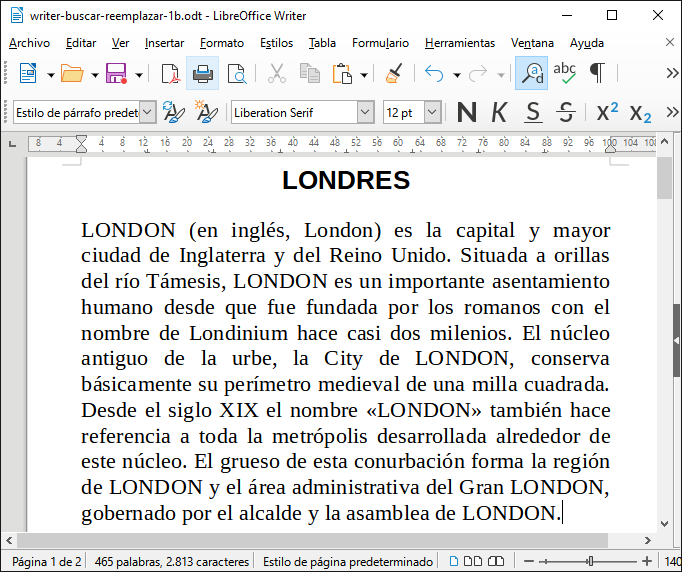This screenshot has width=682, height=572.
Task: Toggle Italic (K) formatting
Action: tap(499, 112)
